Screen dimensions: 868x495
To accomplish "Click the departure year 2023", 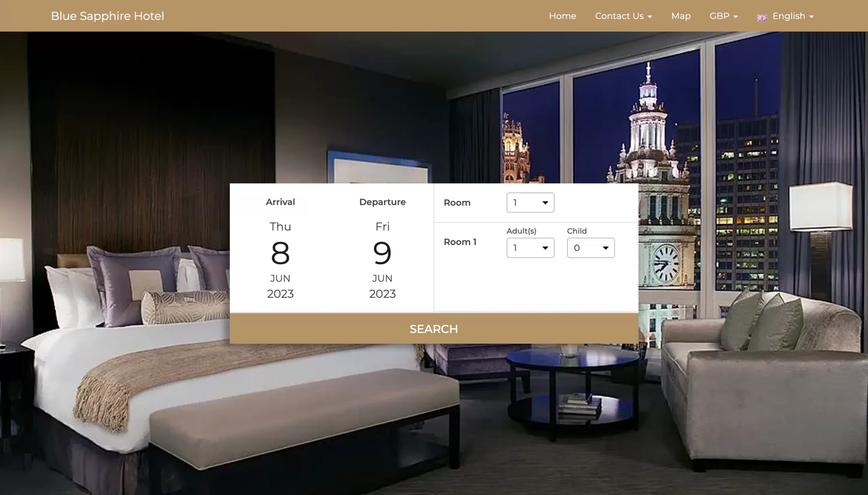I will [382, 294].
